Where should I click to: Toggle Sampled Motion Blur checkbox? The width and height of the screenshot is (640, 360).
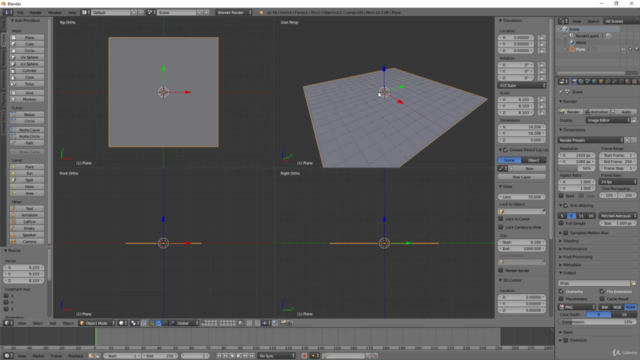[x=566, y=233]
